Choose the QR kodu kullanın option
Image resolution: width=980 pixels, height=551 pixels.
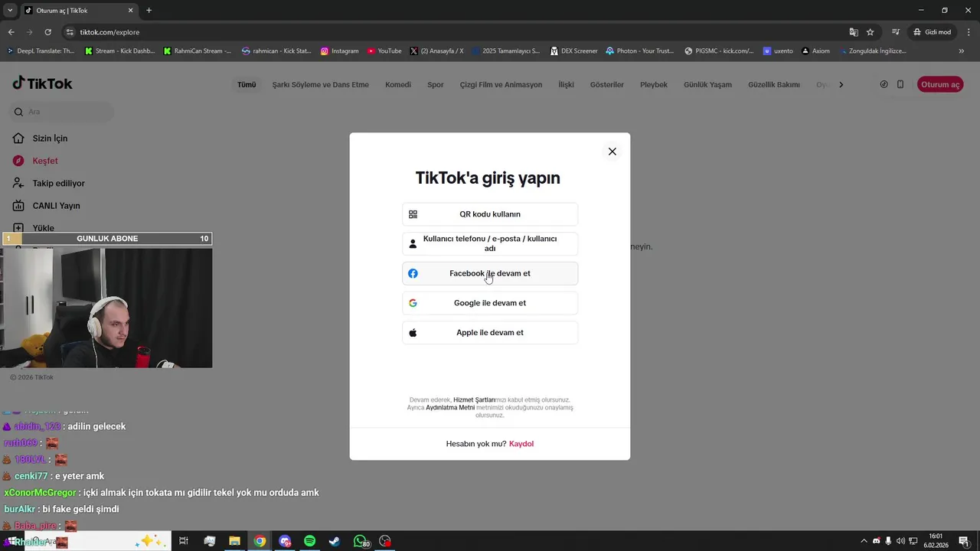pos(490,214)
